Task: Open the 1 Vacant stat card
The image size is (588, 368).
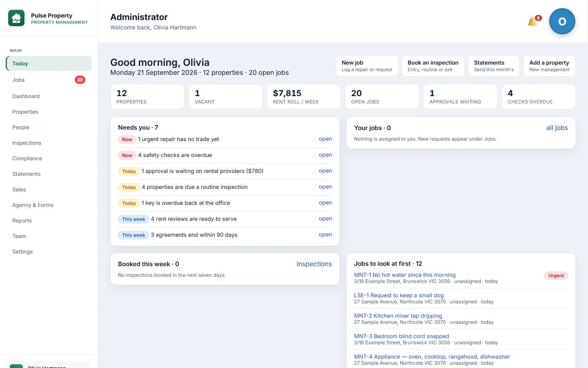Action: coord(225,96)
